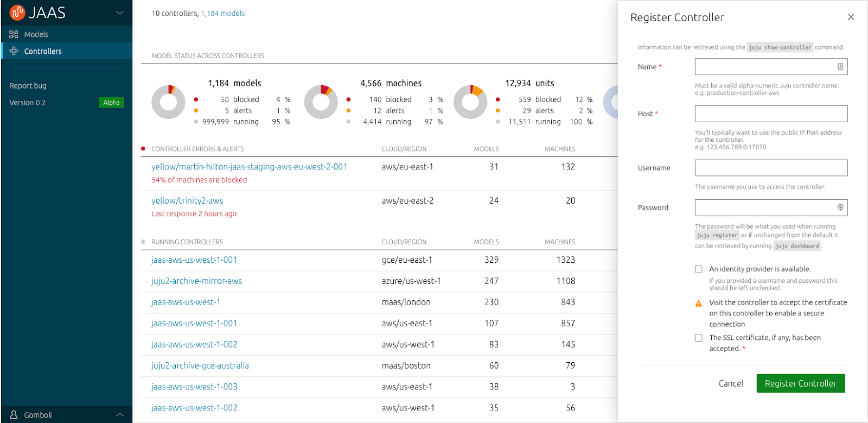868x423 pixels.
Task: Check 'An identity provider is available' box
Action: point(699,269)
